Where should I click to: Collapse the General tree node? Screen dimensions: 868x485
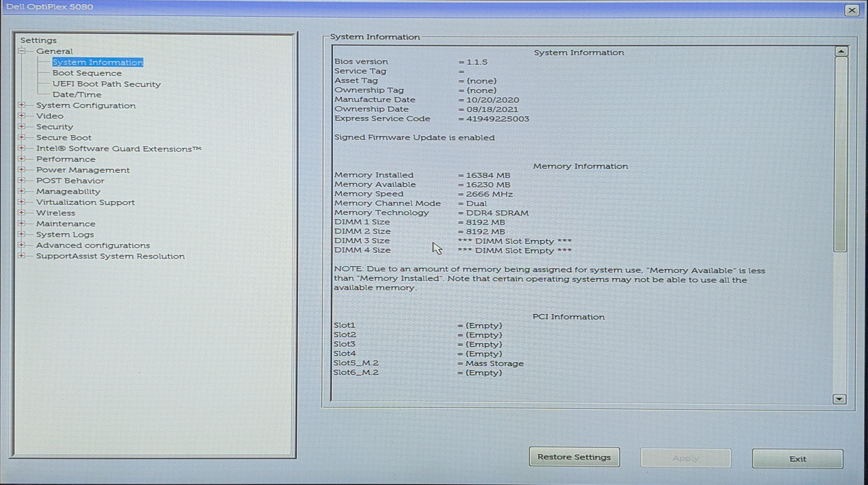pyautogui.click(x=21, y=51)
